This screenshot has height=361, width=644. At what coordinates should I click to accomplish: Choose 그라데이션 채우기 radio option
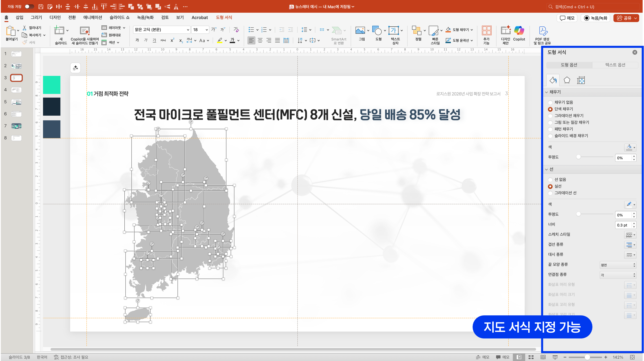click(x=550, y=116)
